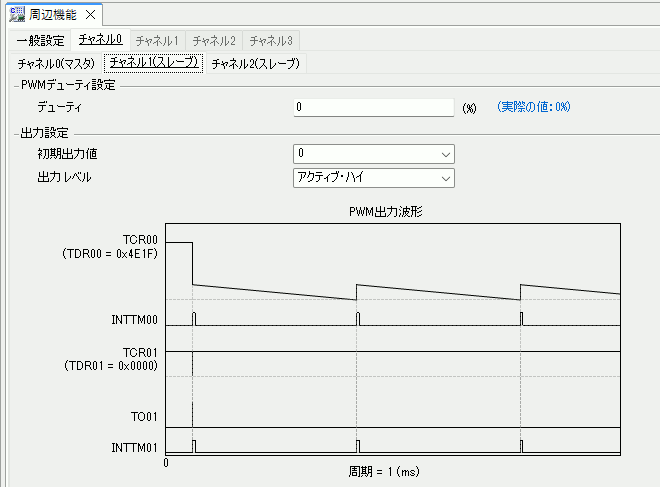Click the TCR00 waveform label

coord(140,240)
